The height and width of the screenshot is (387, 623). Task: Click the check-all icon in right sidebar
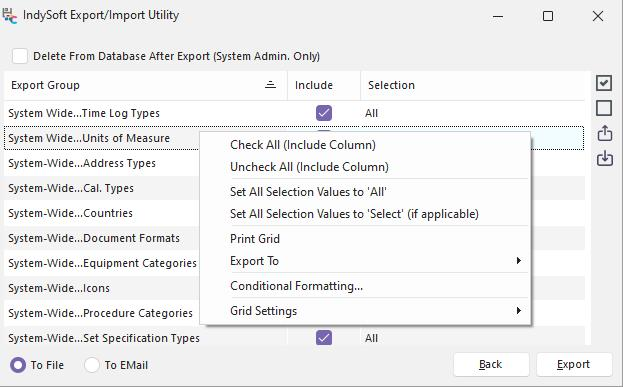(x=604, y=83)
